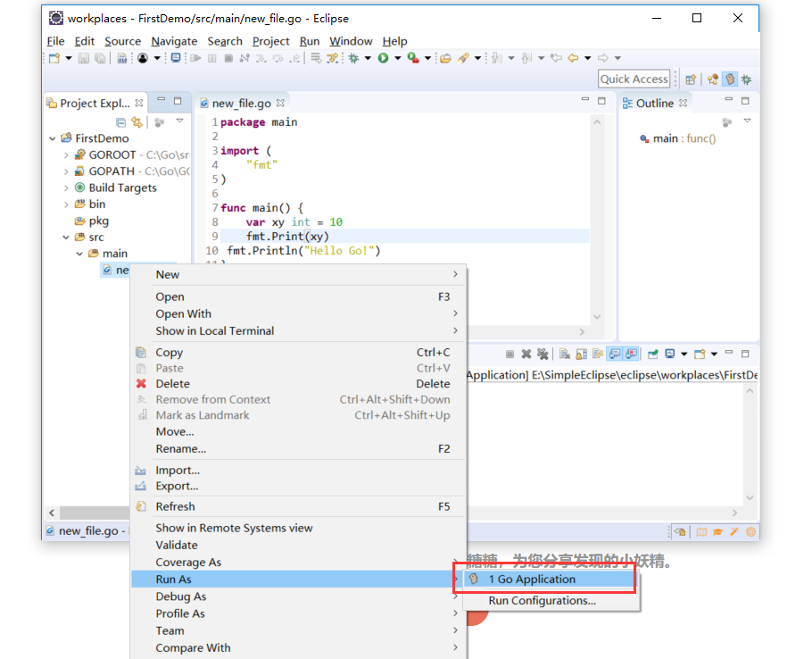Maximize the editor area pane
The height and width of the screenshot is (659, 812).
(x=601, y=101)
